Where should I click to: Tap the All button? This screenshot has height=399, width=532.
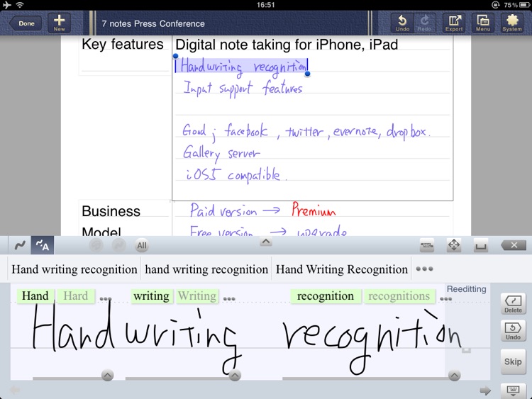[142, 245]
